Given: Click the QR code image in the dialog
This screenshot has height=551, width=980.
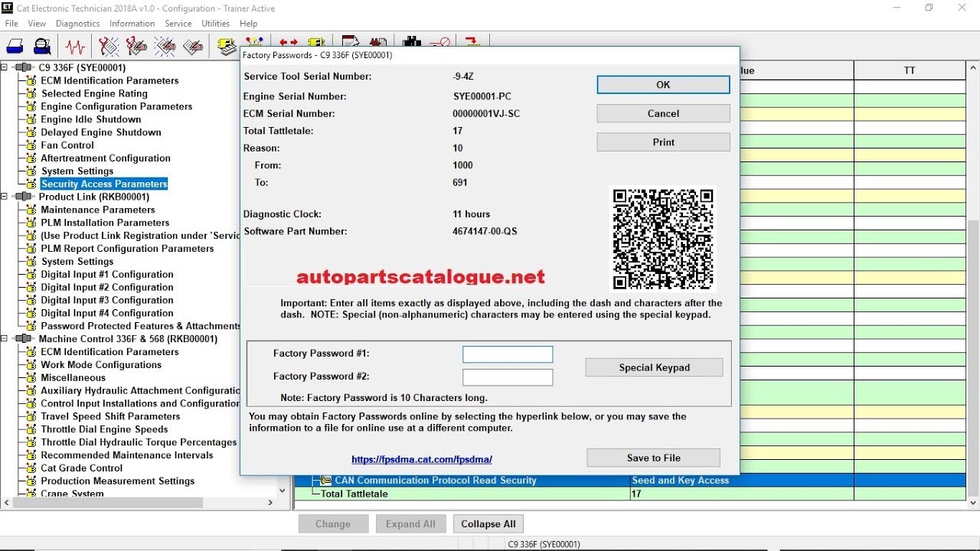Looking at the screenshot, I should click(663, 240).
